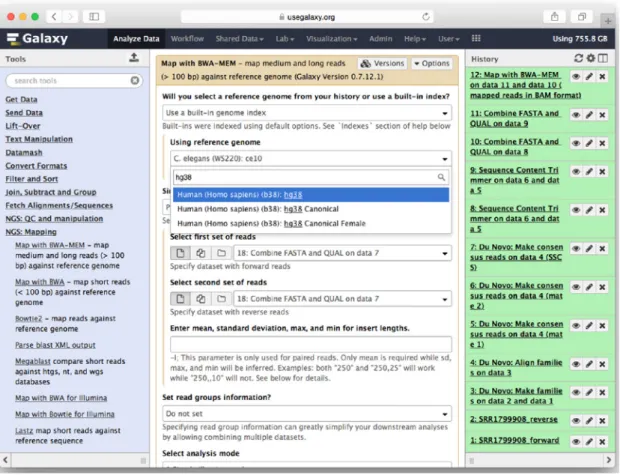Click the Versions button

point(382,63)
